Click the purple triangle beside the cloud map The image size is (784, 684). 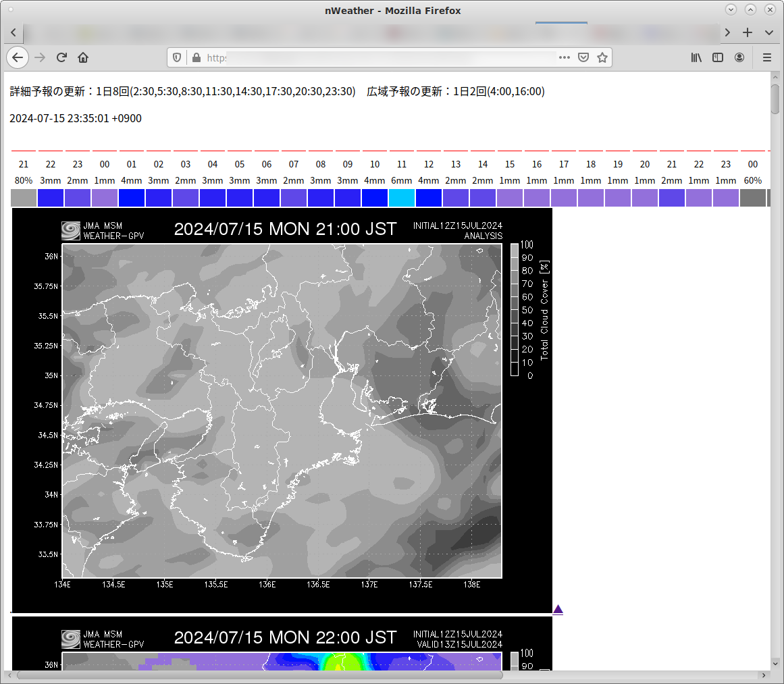click(x=558, y=610)
